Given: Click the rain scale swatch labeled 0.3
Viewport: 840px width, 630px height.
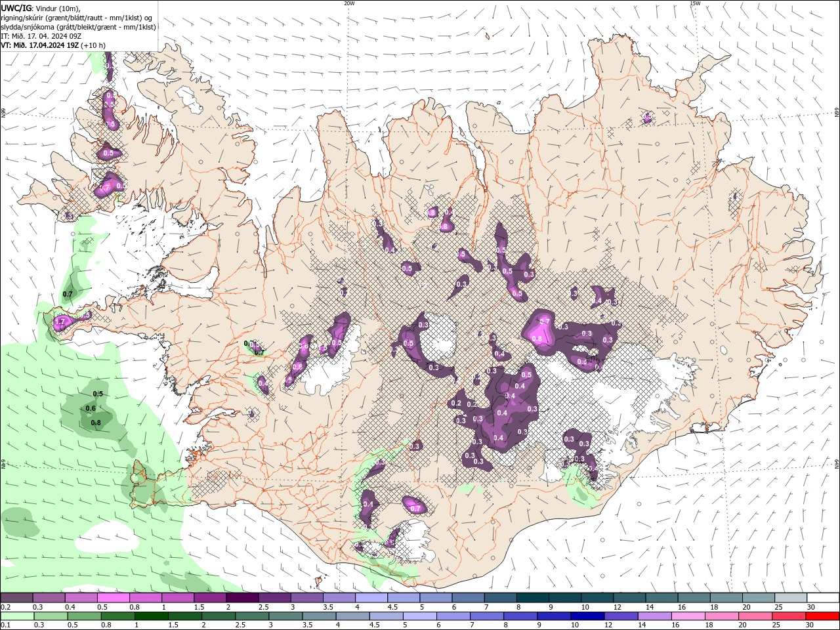Looking at the screenshot, I should pos(51,616).
